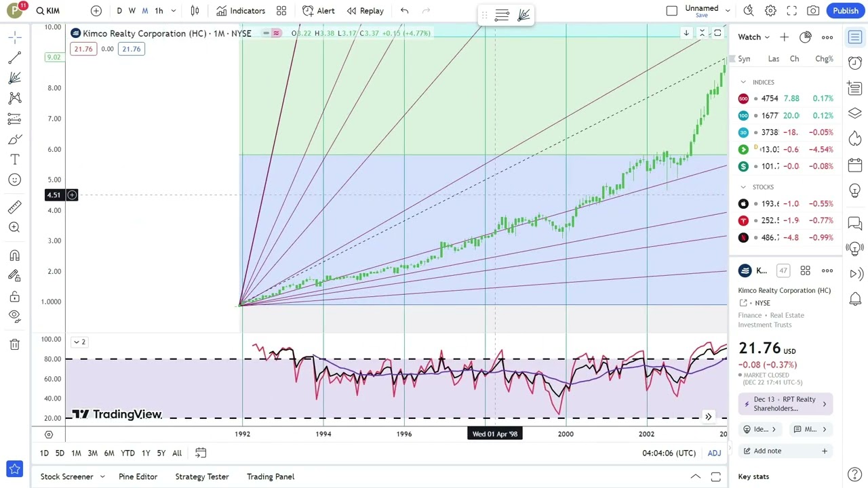Open the hotlists flame panel

tap(854, 139)
